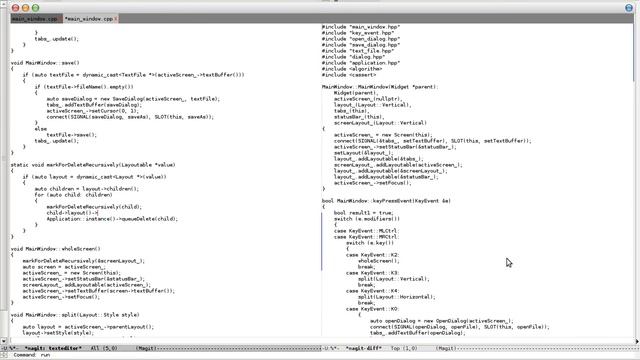The height and width of the screenshot is (360, 640).
Task: Click Application::instance()->queueDelete(child); line
Action: pyautogui.click(x=112, y=219)
